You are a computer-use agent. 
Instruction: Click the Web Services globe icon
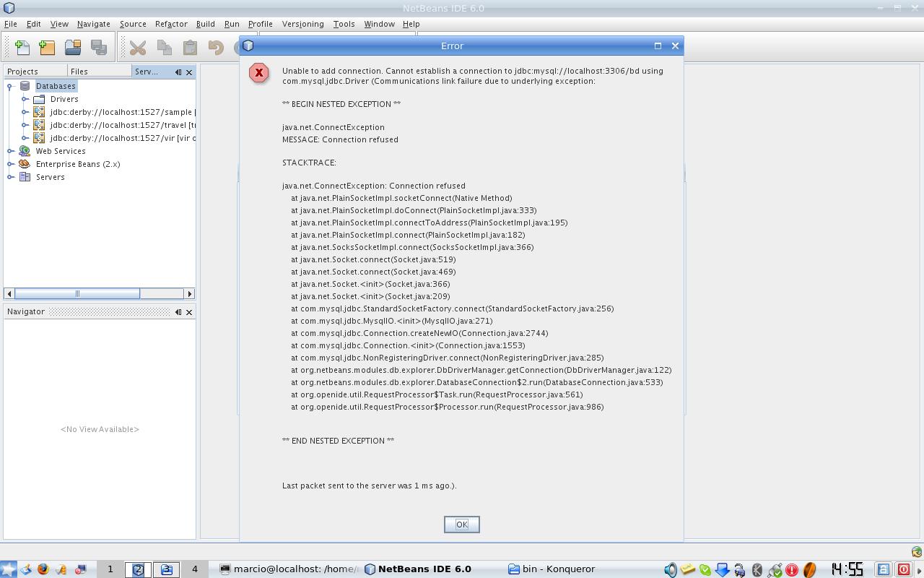coord(25,151)
